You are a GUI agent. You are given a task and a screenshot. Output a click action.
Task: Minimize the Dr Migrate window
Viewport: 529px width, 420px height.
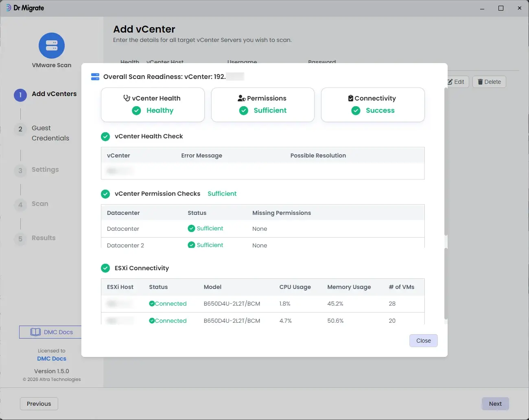[x=482, y=8]
